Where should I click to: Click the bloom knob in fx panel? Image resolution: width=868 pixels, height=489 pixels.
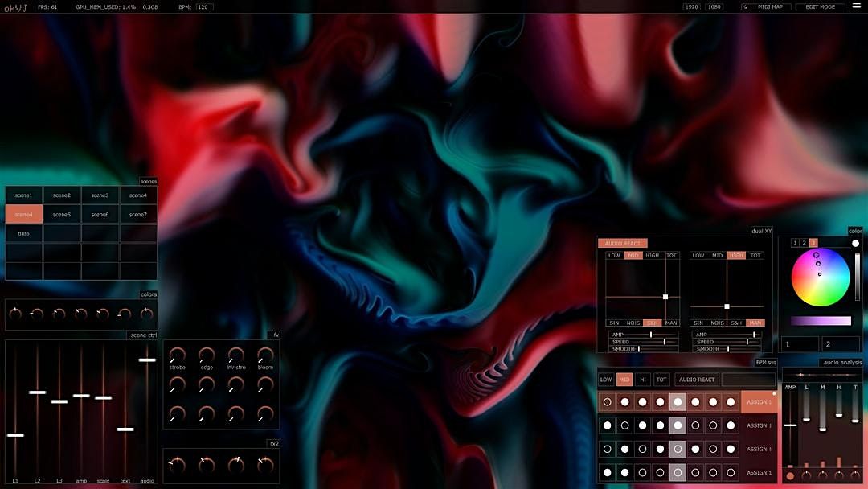click(x=265, y=355)
